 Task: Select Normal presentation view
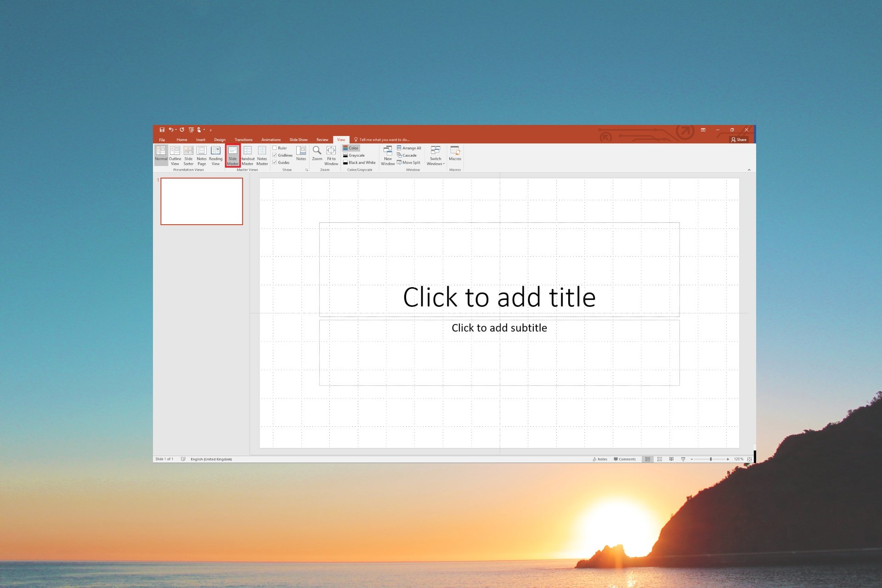161,155
